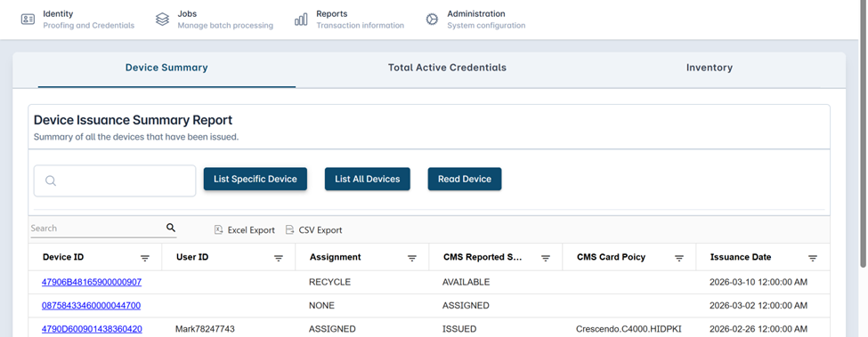Click the Excel Export file icon
This screenshot has width=868, height=337.
click(x=219, y=229)
